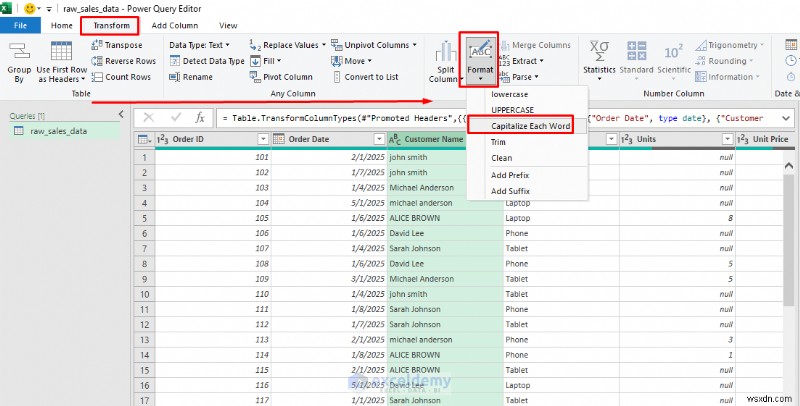Click Pivot Column

pos(281,77)
